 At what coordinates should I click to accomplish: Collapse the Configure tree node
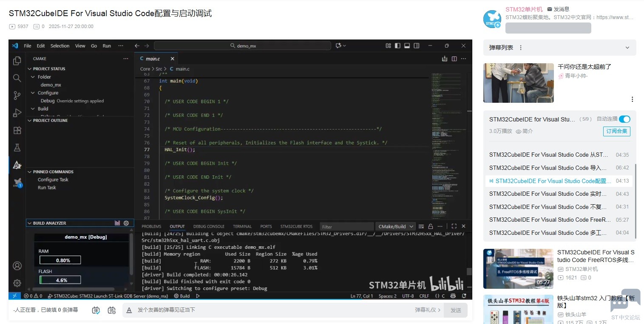click(x=33, y=93)
